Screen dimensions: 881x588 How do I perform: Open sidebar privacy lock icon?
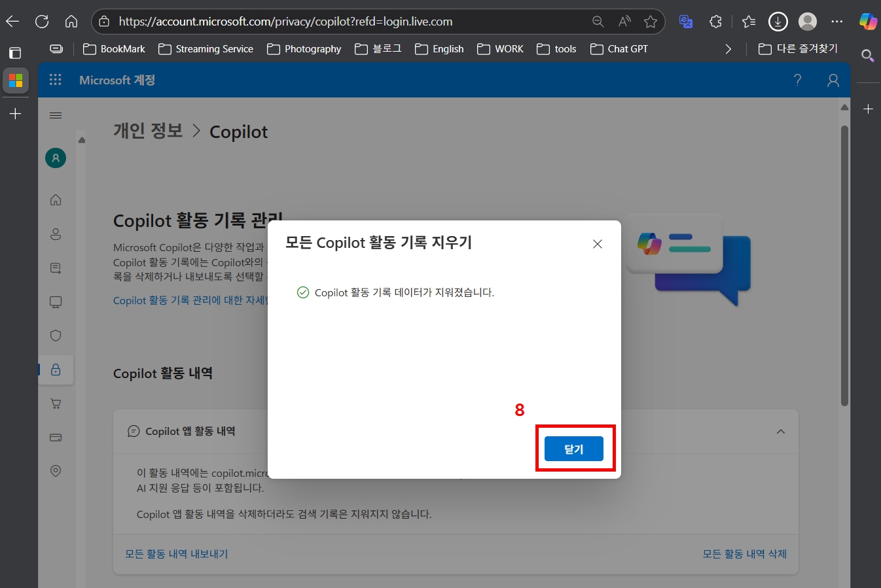click(x=56, y=370)
